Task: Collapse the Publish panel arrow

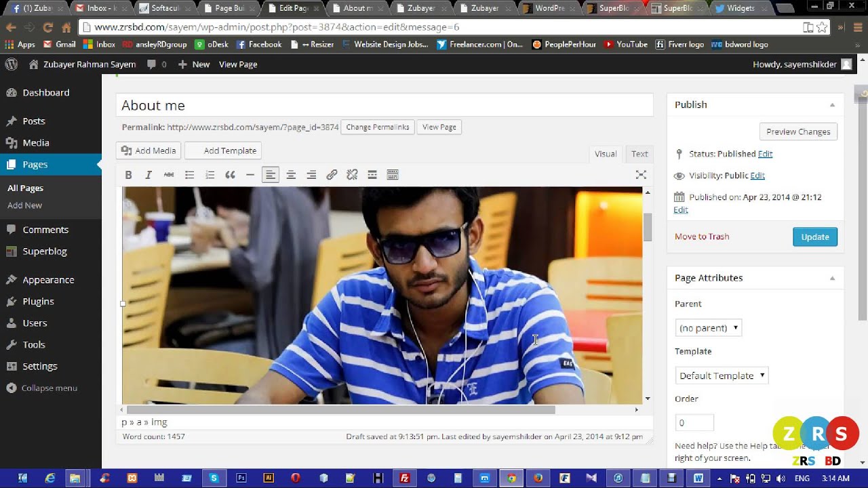Action: pos(832,105)
